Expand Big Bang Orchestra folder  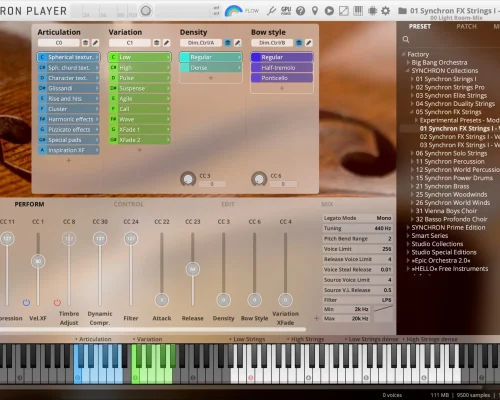408,62
